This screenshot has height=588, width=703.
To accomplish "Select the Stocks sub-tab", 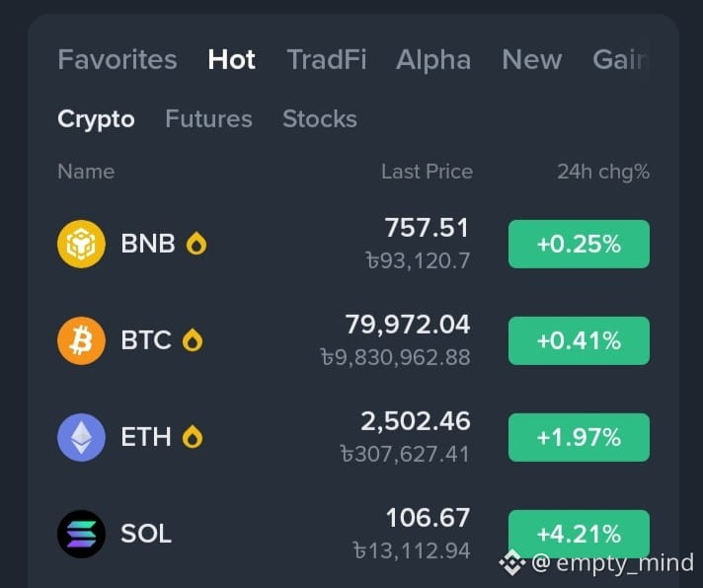I will point(320,119).
